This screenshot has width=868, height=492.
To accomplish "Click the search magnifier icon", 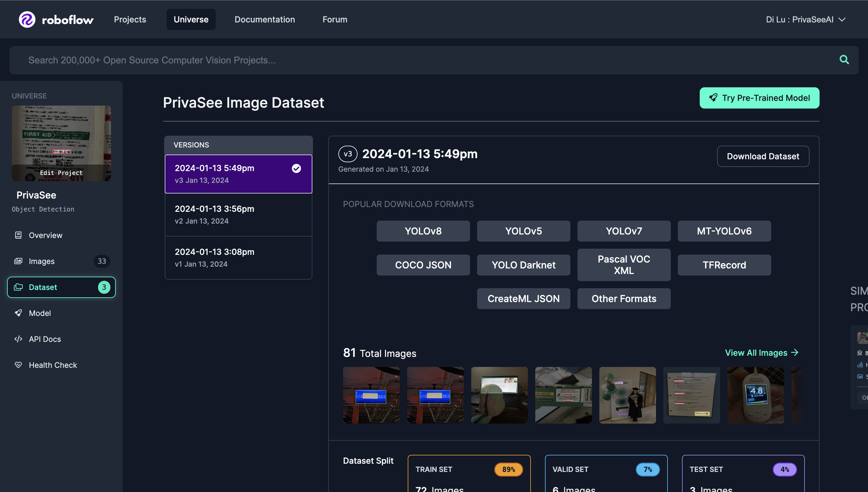I will (844, 60).
